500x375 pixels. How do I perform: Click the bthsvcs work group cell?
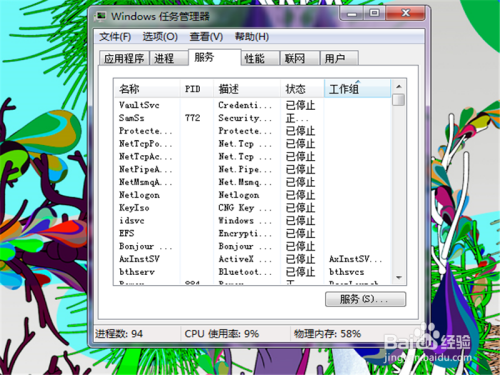(347, 272)
